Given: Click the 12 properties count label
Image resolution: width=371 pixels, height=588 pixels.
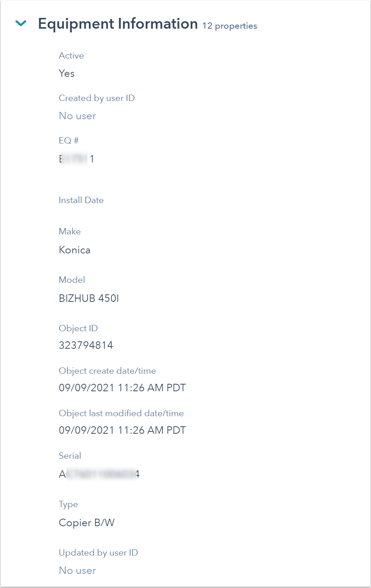Looking at the screenshot, I should pos(230,26).
